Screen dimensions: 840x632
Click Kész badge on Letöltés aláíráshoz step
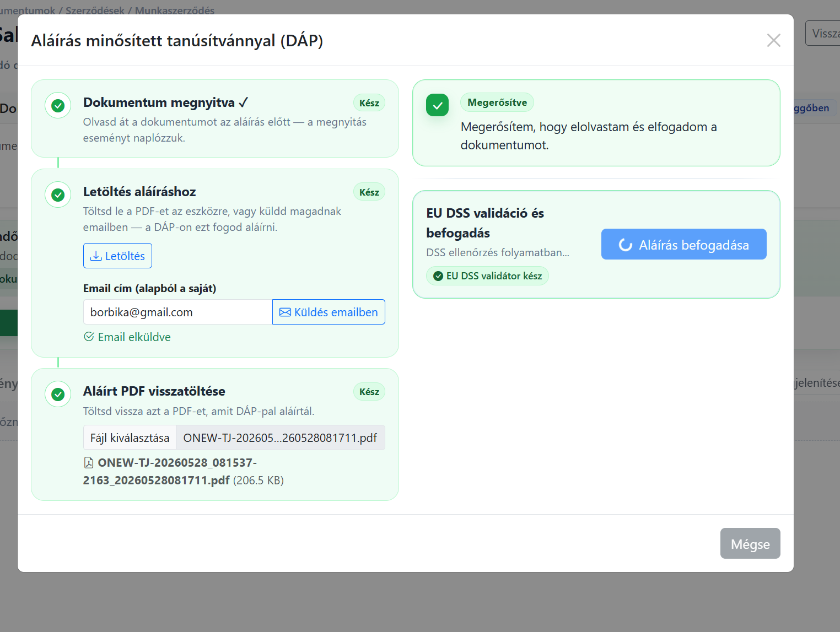[x=369, y=192]
